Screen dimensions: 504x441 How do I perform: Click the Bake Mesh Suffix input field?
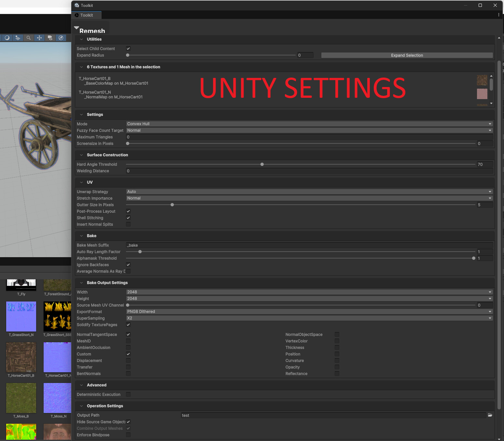click(x=309, y=245)
